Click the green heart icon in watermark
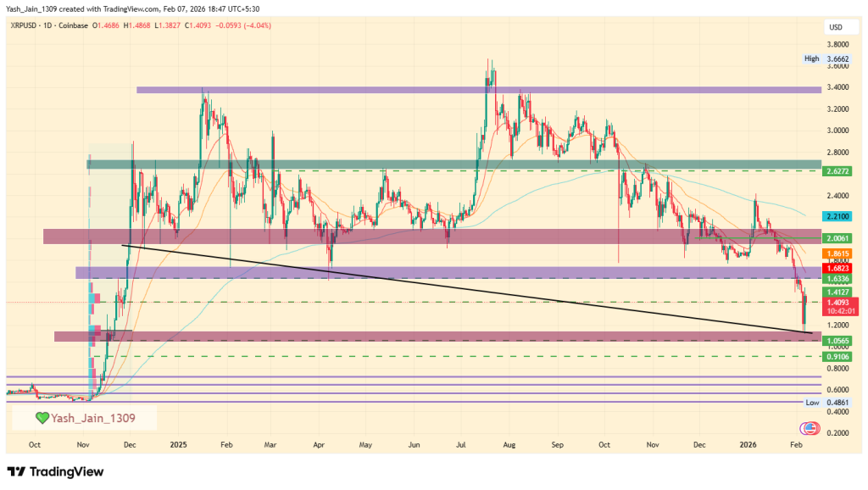The image size is (868, 490). click(x=42, y=417)
